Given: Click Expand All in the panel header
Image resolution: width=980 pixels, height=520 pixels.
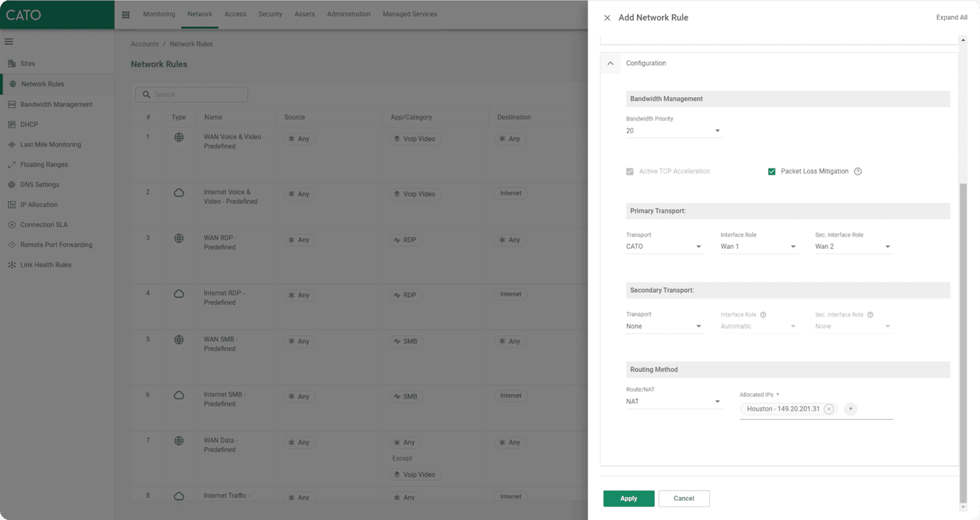Looking at the screenshot, I should 952,17.
